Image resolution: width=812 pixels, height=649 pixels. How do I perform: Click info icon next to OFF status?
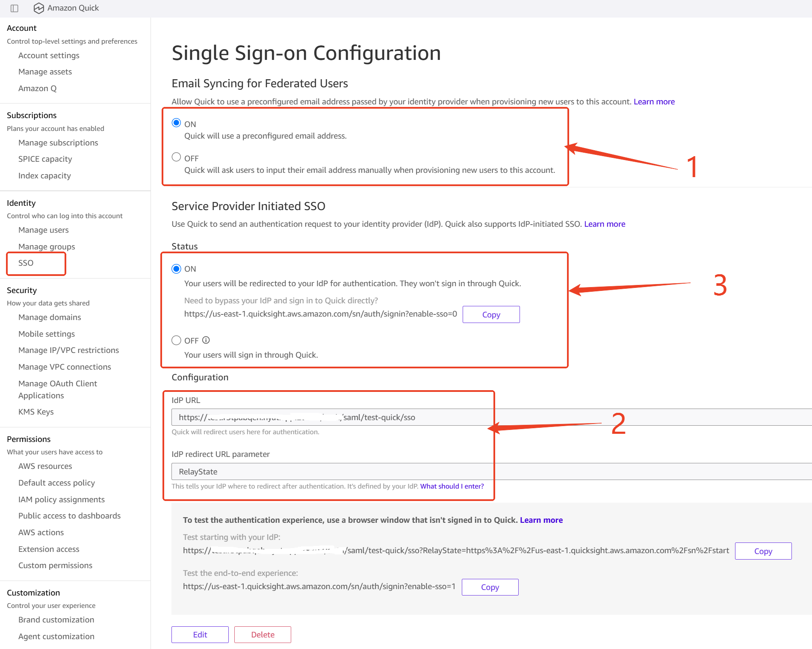[206, 340]
